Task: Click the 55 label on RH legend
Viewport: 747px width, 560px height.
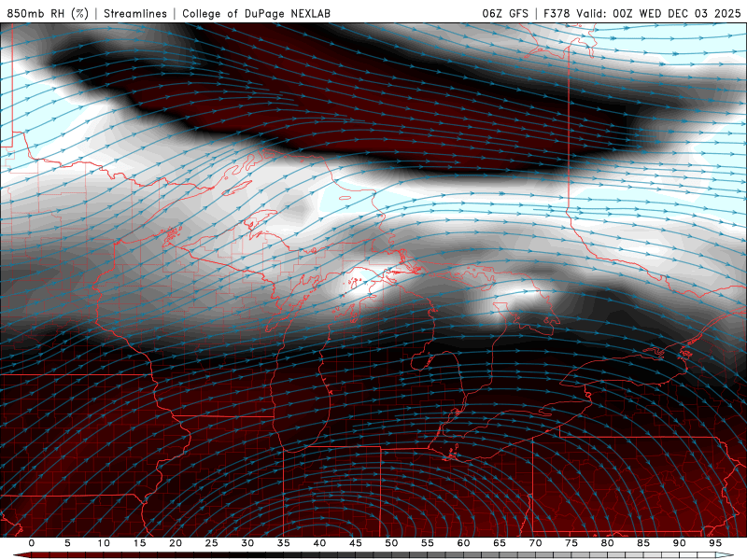Action: 428,543
